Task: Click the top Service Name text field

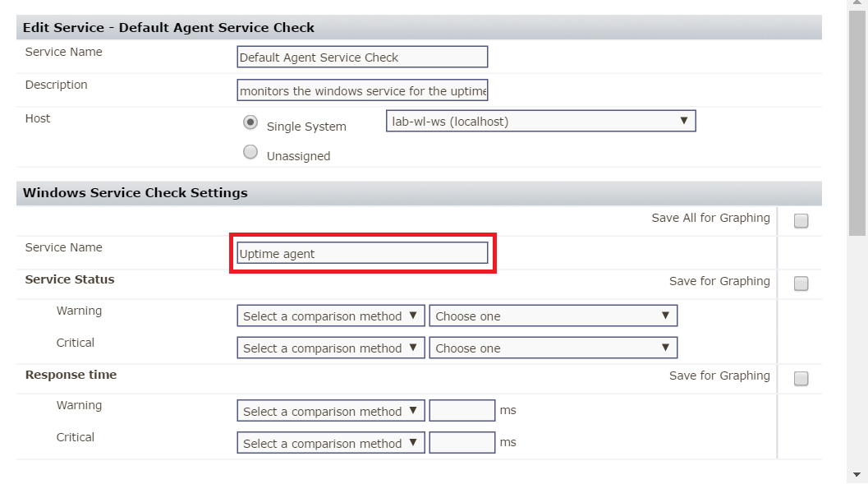Action: 362,58
